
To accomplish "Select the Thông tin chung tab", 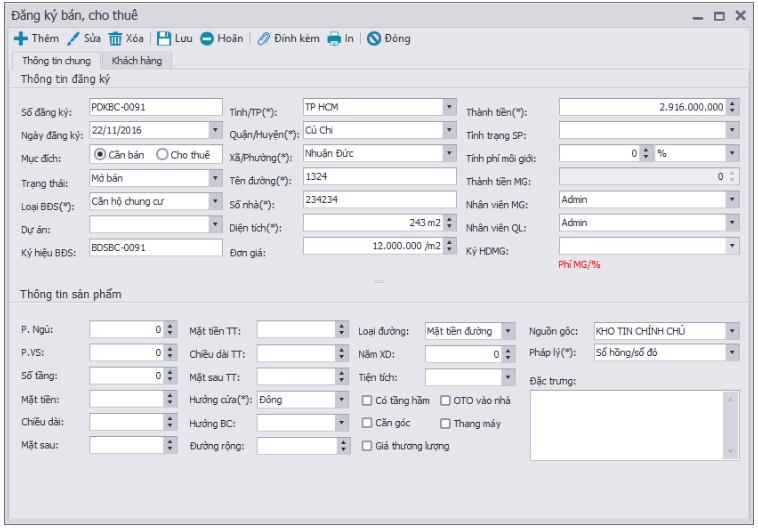I will [59, 60].
